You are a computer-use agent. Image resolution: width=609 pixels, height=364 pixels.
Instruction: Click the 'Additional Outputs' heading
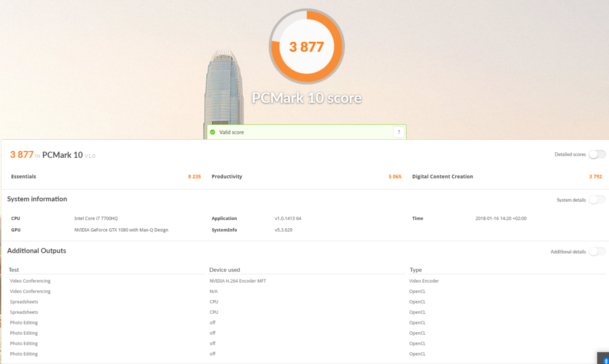pyautogui.click(x=37, y=251)
